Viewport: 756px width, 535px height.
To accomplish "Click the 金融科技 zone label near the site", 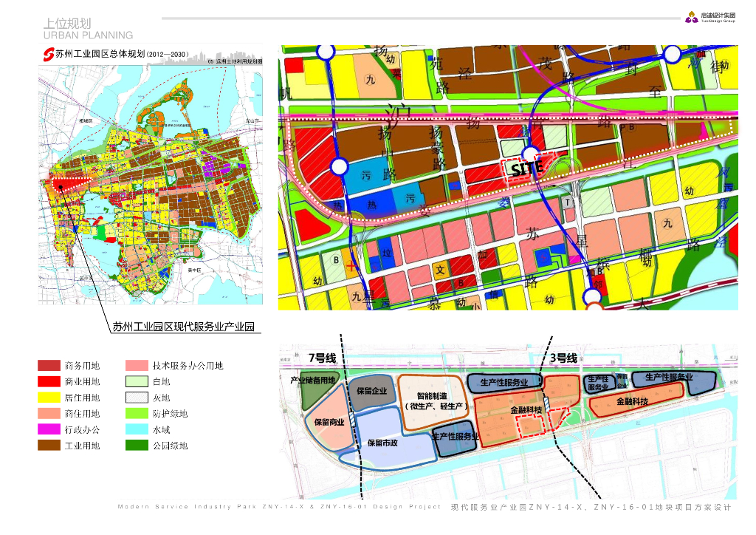I will click(526, 409).
